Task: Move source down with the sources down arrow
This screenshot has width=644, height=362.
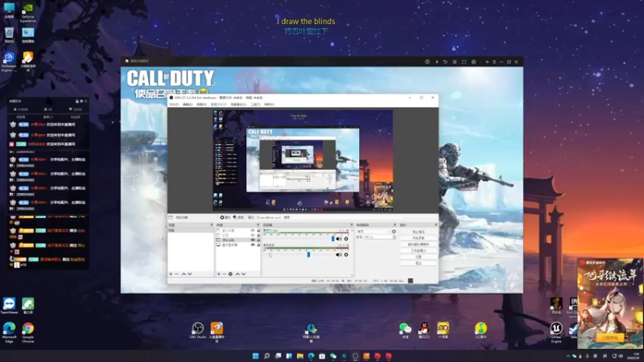Action: point(244,274)
